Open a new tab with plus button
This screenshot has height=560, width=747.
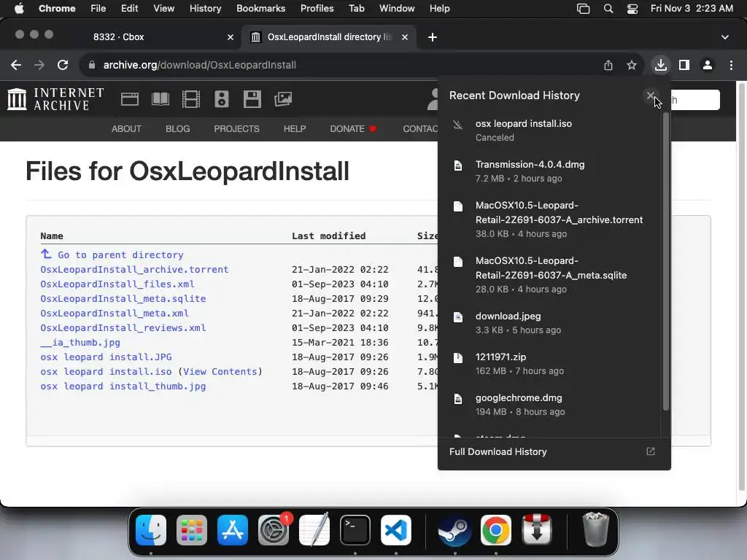click(x=433, y=37)
